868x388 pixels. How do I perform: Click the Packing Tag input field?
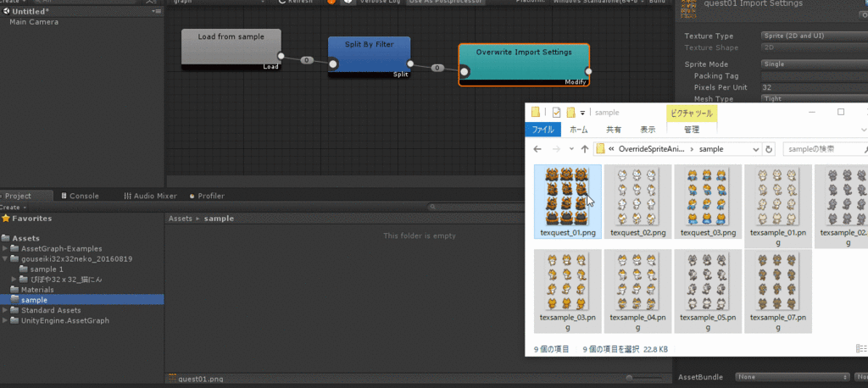(x=815, y=76)
